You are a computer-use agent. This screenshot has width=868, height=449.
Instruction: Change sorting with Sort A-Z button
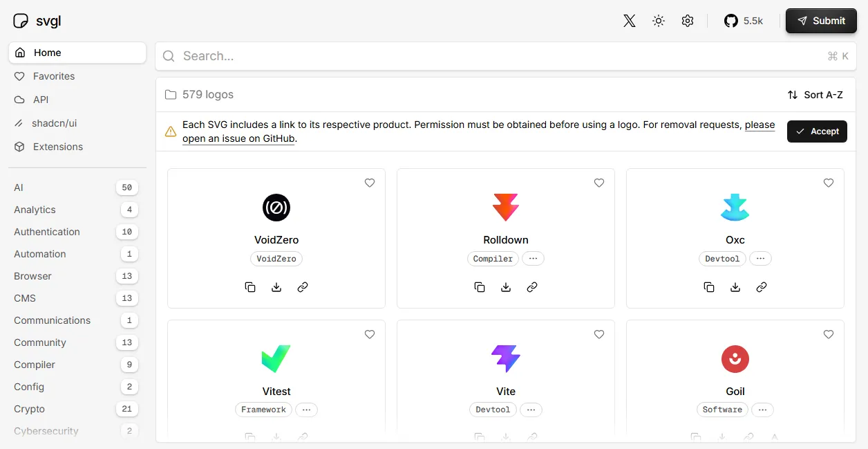point(815,95)
